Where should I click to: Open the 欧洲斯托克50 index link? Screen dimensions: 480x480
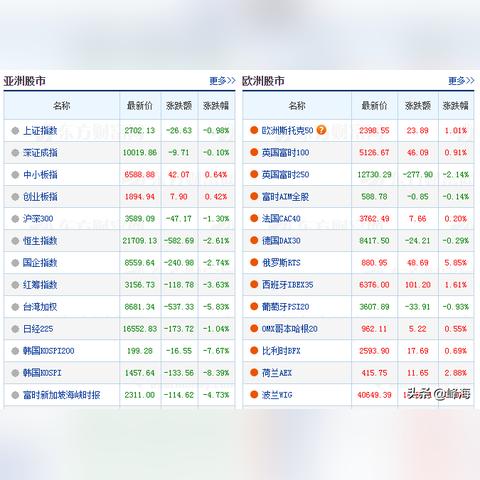pos(287,130)
